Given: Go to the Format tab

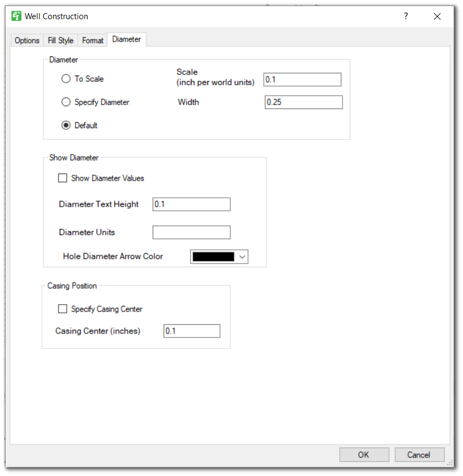Looking at the screenshot, I should click(x=93, y=41).
